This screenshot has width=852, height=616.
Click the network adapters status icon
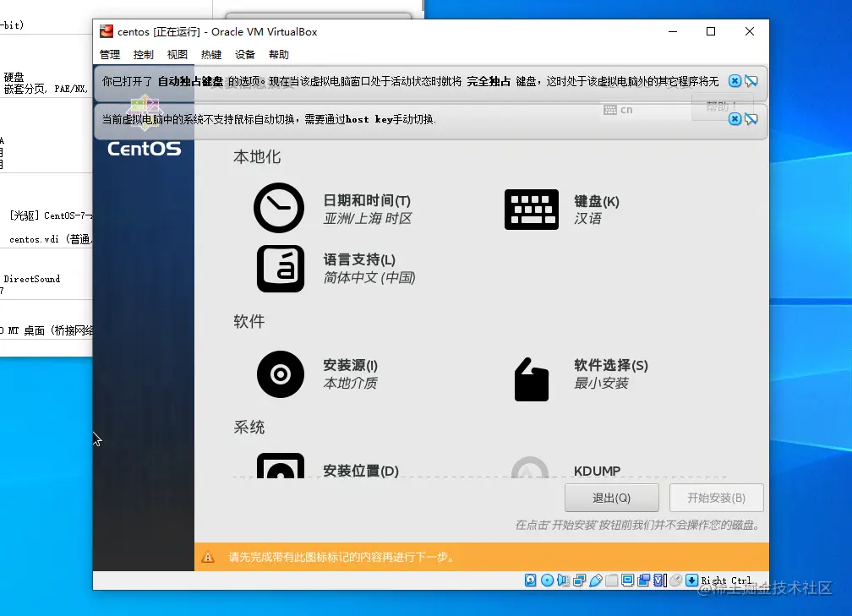coord(579,581)
